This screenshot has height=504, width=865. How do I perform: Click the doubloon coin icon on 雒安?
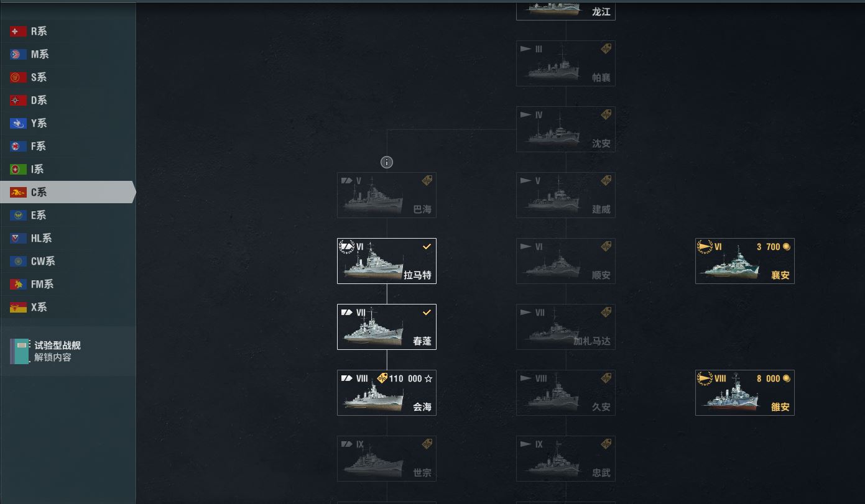(787, 378)
